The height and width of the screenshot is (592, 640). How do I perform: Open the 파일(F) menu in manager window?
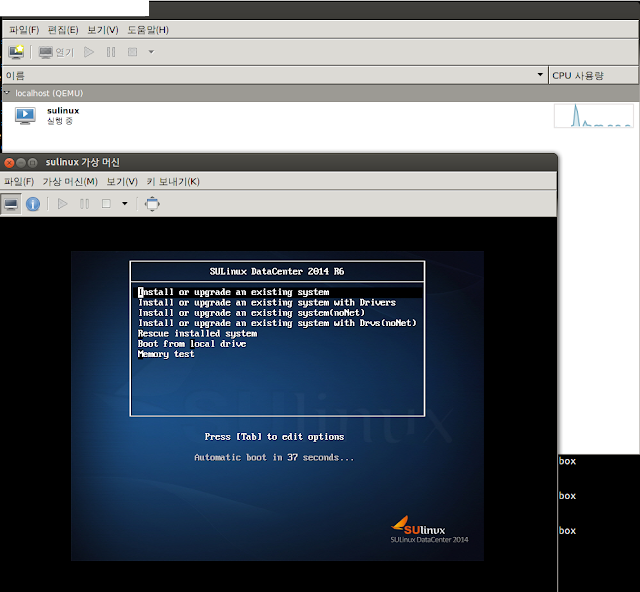(x=24, y=30)
